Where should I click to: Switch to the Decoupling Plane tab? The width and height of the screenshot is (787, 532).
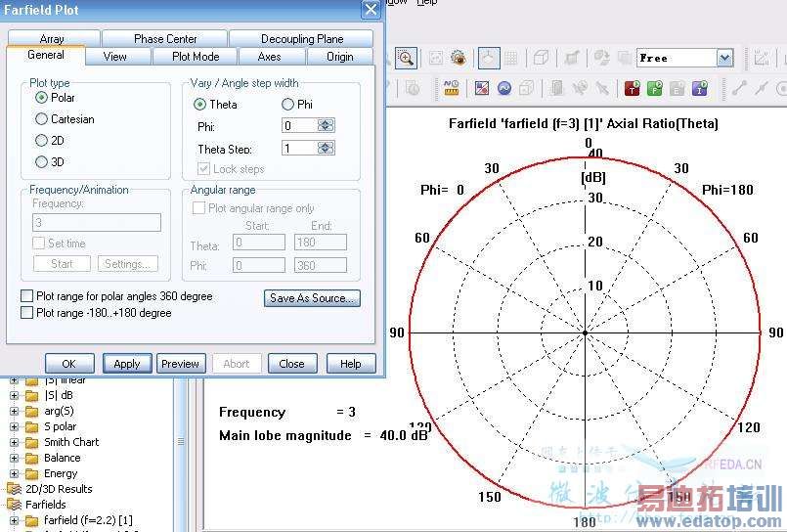click(302, 39)
